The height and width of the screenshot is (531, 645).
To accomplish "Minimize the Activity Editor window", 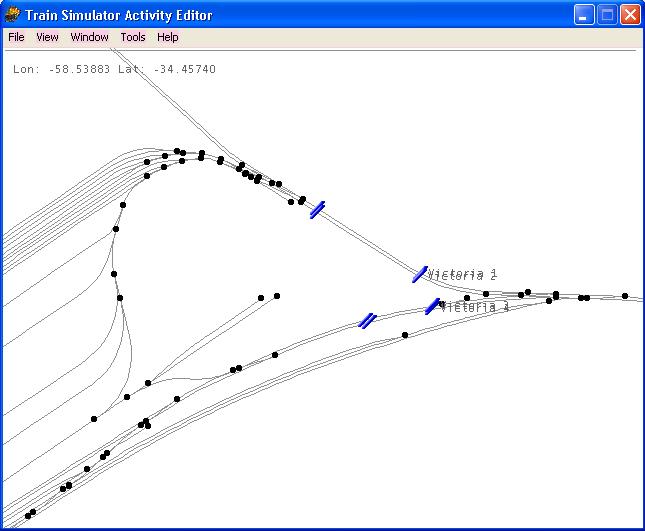I will pos(584,15).
